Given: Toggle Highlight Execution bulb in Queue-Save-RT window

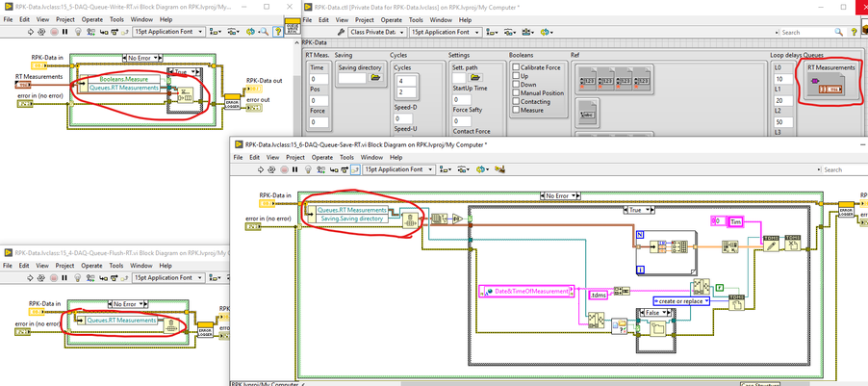Looking at the screenshot, I should coord(308,170).
